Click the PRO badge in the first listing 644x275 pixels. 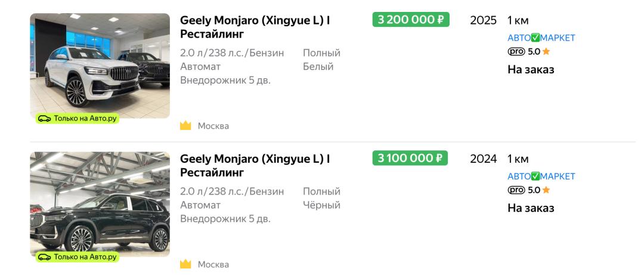click(516, 52)
